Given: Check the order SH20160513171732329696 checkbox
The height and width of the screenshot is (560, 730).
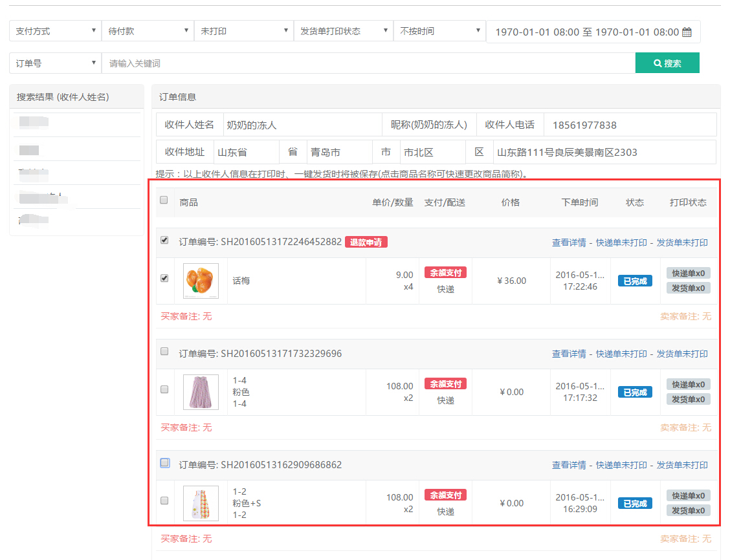Looking at the screenshot, I should coord(164,351).
